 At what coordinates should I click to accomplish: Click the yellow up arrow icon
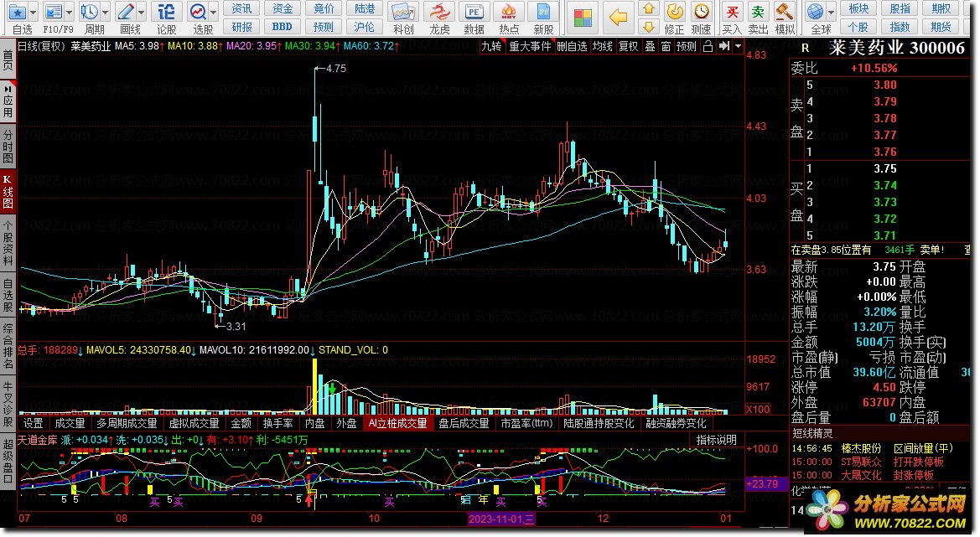(x=650, y=8)
